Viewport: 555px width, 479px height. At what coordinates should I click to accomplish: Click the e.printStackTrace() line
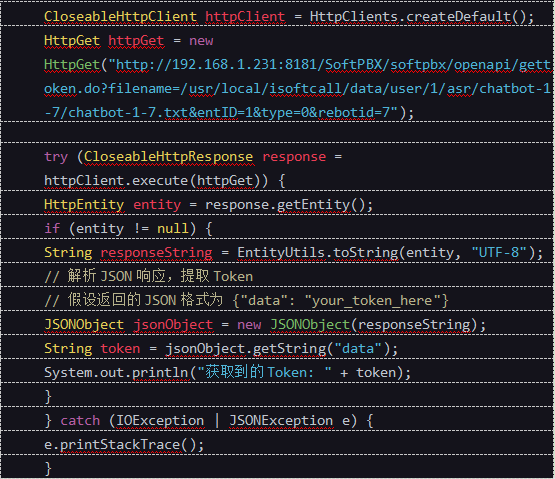point(124,445)
